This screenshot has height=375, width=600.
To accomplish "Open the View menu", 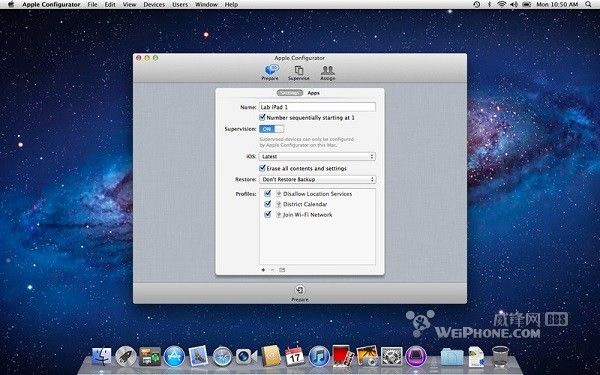I will point(129,5).
